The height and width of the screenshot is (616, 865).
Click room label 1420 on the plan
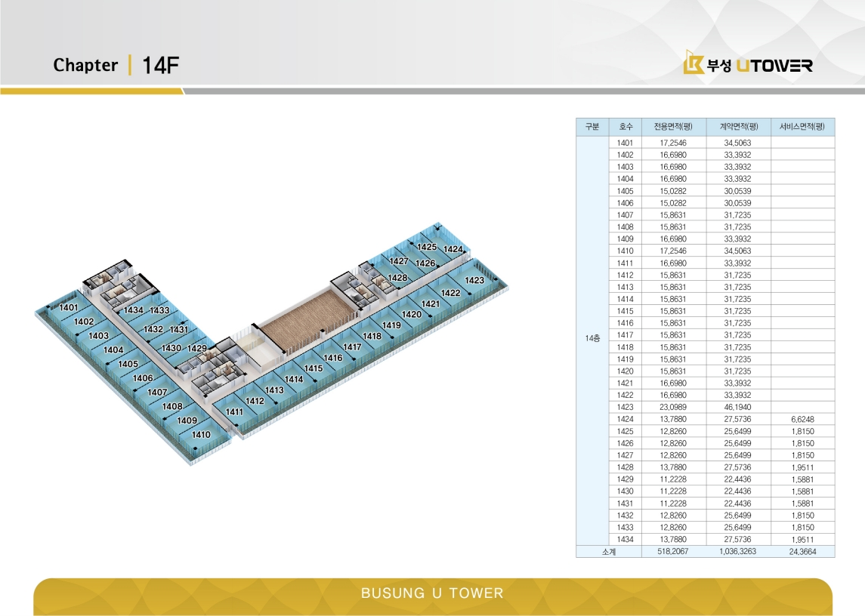click(x=412, y=314)
